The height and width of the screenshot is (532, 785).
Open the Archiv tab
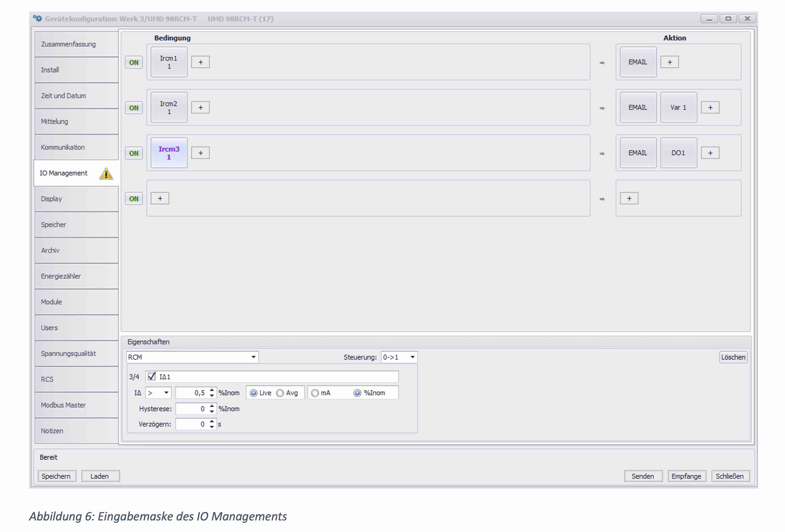coord(77,251)
